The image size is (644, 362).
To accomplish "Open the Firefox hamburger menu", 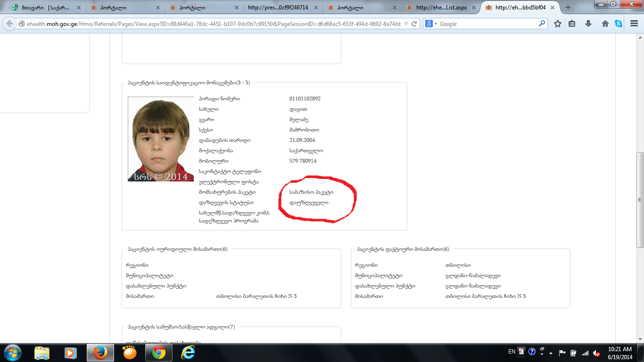I will [x=634, y=24].
